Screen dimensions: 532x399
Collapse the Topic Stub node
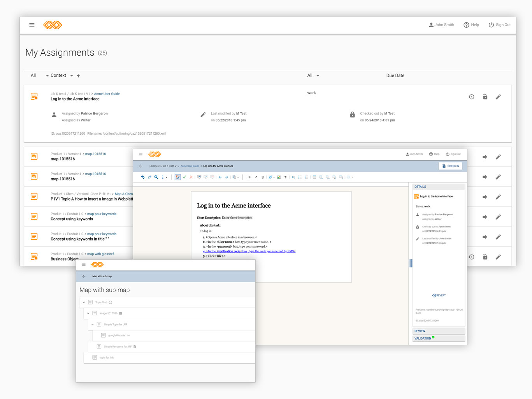pyautogui.click(x=84, y=302)
